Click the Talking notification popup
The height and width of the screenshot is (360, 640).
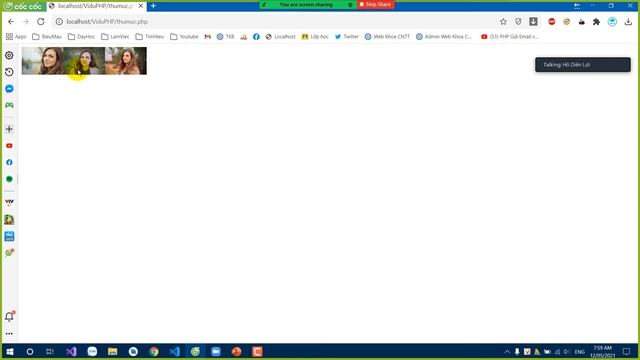point(582,64)
